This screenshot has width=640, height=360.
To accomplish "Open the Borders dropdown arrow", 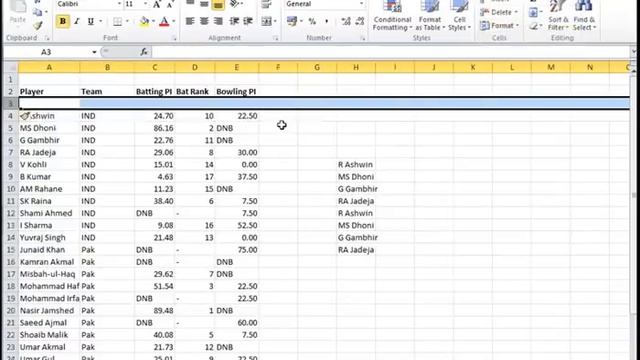I will 127,21.
